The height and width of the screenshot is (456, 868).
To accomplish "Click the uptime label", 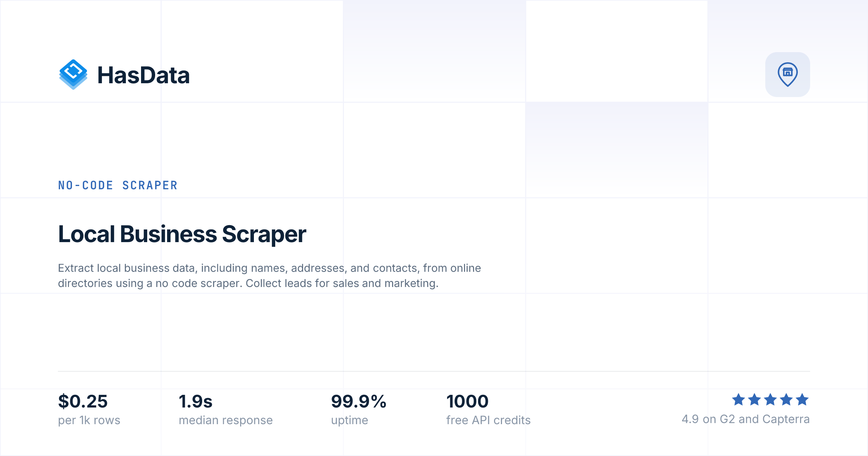I will coord(349,421).
